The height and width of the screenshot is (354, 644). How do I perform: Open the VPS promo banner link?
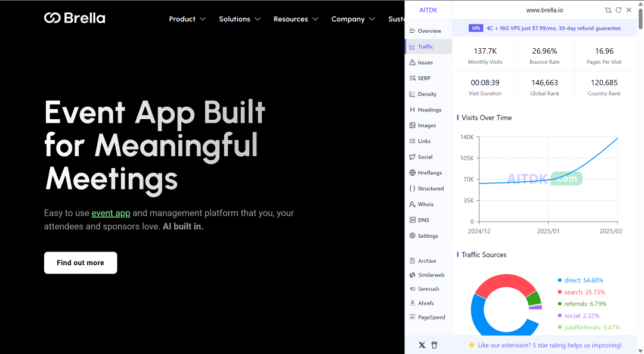click(544, 29)
